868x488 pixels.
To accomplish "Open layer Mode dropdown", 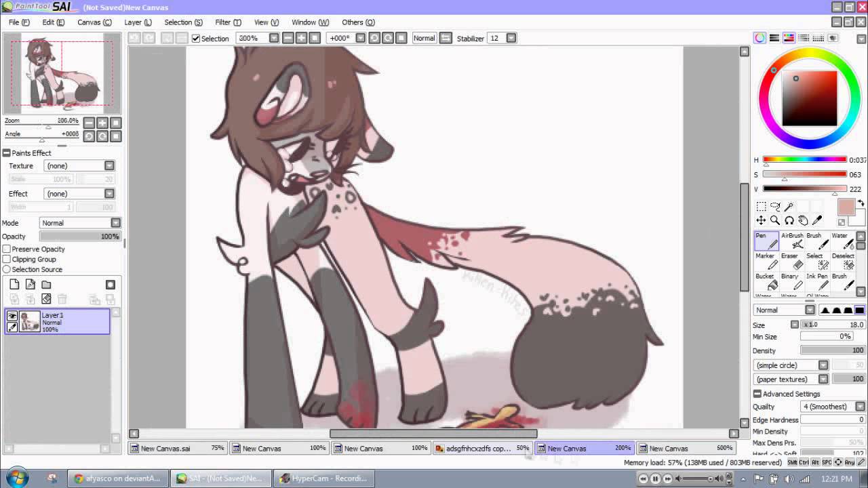I will tap(79, 223).
